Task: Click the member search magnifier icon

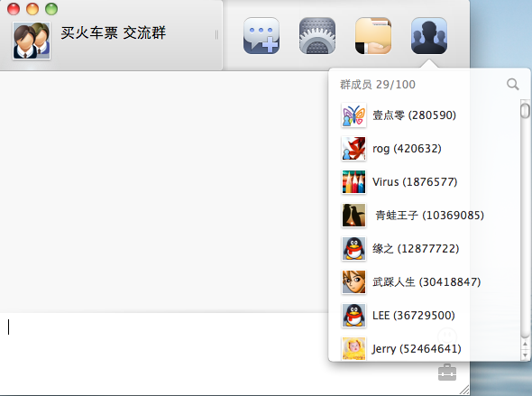Action: pos(513,84)
